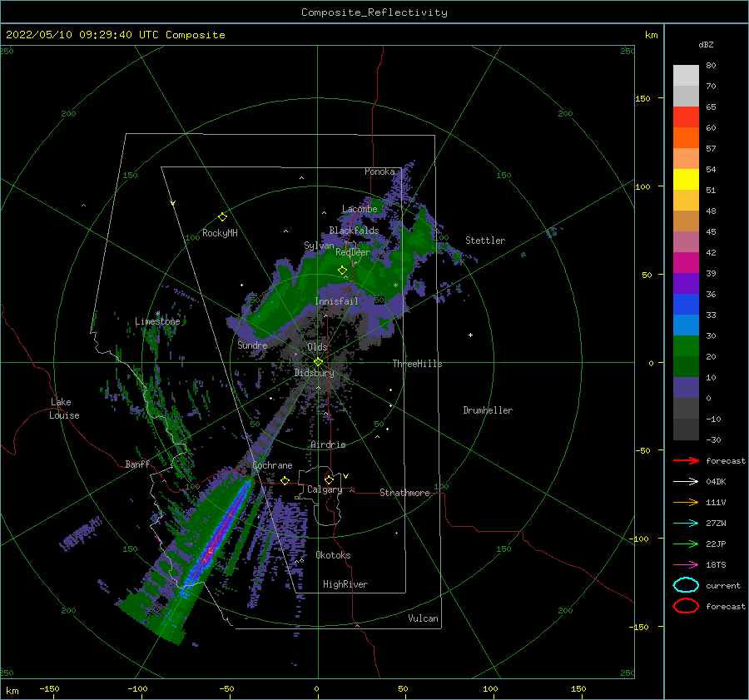
Task: Click the Sundre city label
Action: (252, 345)
